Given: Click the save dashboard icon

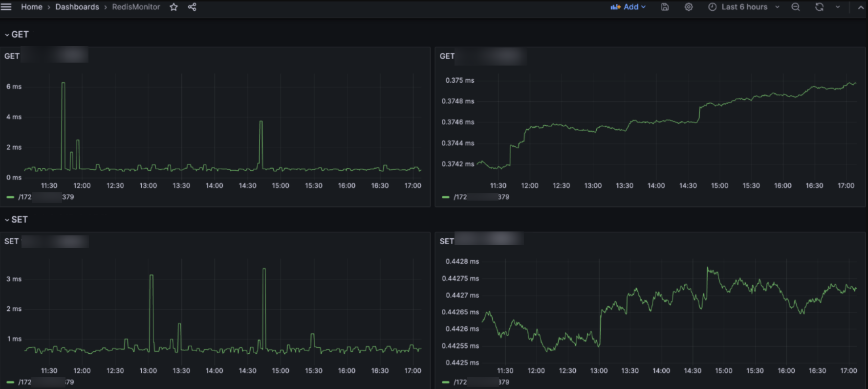Looking at the screenshot, I should point(665,7).
